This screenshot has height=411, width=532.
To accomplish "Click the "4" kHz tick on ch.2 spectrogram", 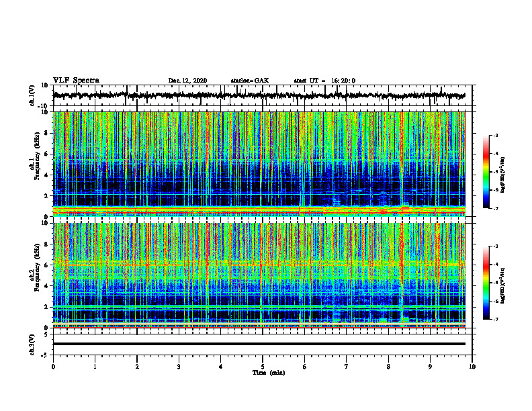I will [47, 286].
